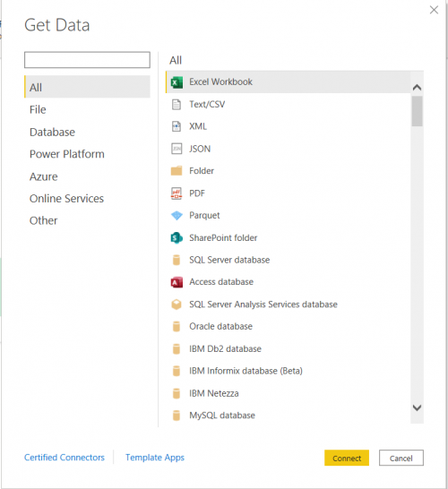Select the red Access database icon
The height and width of the screenshot is (489, 448).
pos(177,282)
